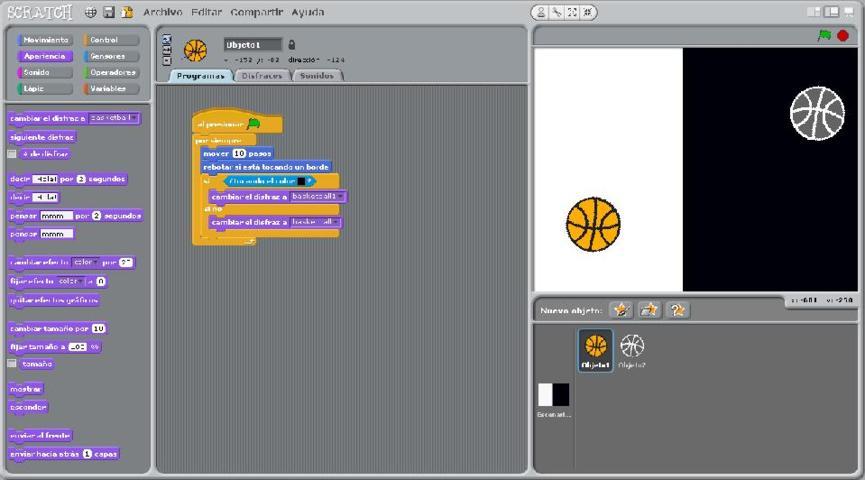This screenshot has height=480, width=865.
Task: Enable the 'tamaño' reporter checkbox
Action: 12,364
